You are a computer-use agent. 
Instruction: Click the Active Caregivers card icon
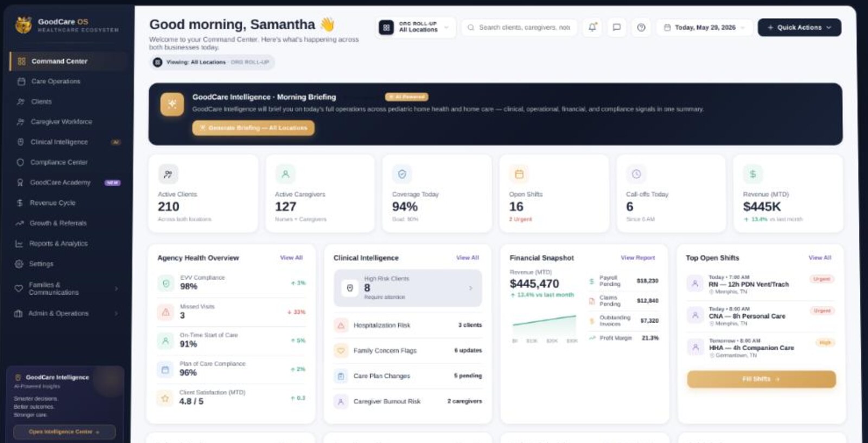coord(285,174)
